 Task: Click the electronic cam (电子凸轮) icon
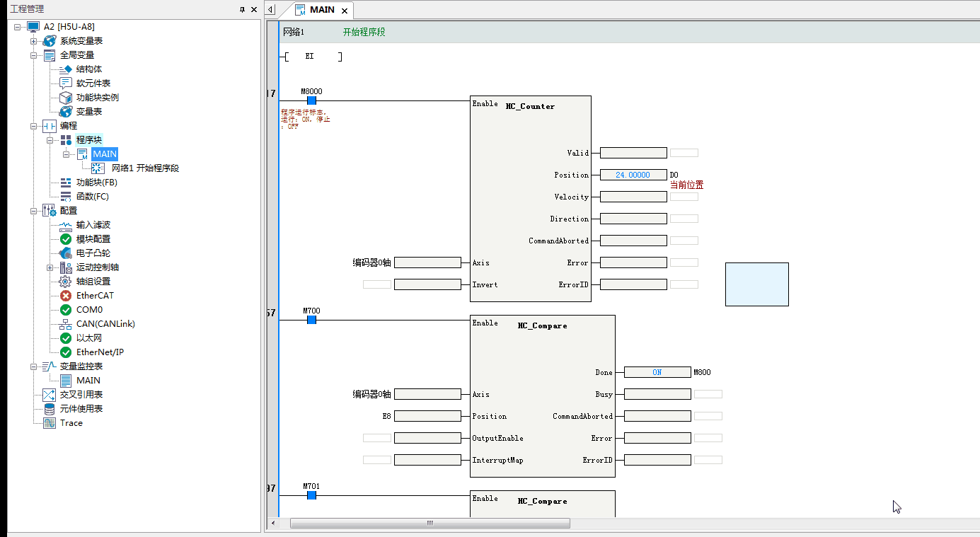click(x=66, y=253)
